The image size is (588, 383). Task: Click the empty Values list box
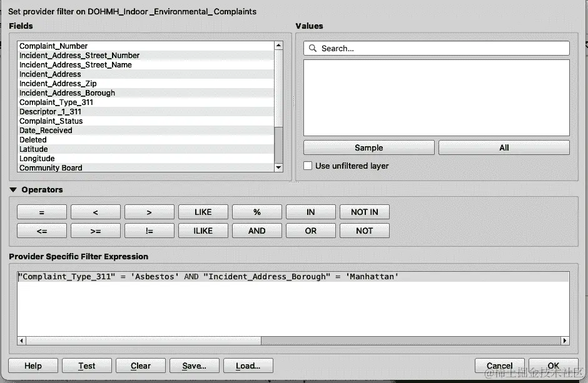pyautogui.click(x=437, y=97)
